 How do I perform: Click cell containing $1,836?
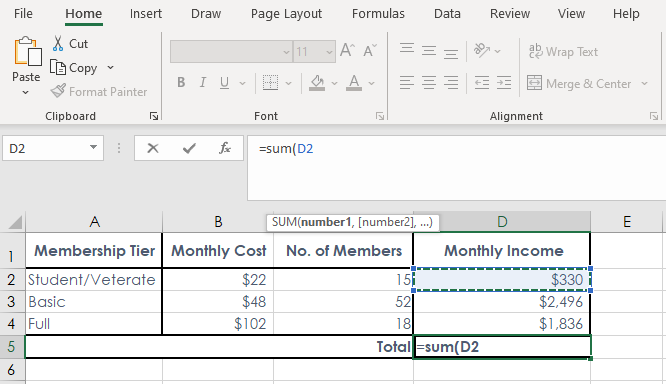tap(502, 324)
